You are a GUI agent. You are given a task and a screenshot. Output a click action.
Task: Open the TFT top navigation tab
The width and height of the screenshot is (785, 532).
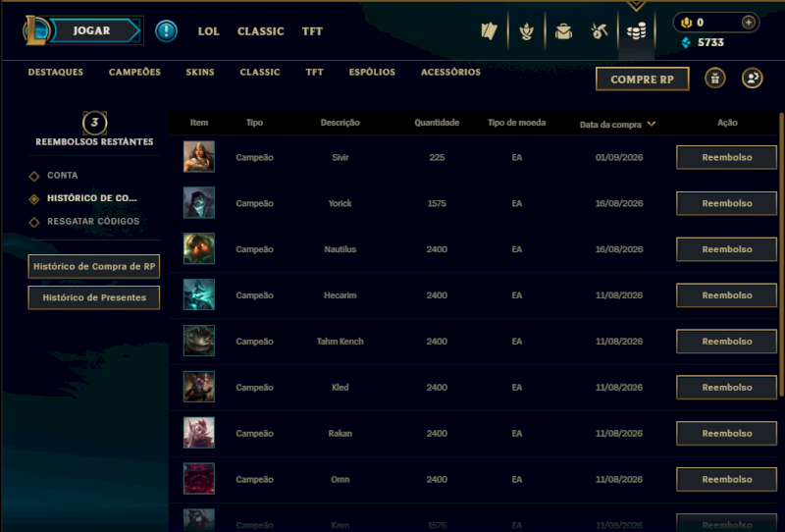pyautogui.click(x=312, y=31)
